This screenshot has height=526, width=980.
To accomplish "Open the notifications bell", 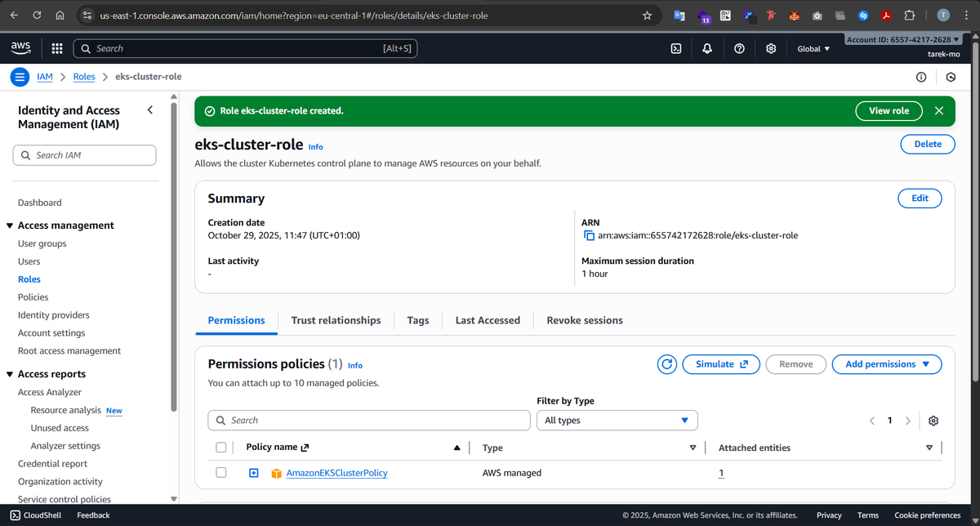I will (x=707, y=49).
